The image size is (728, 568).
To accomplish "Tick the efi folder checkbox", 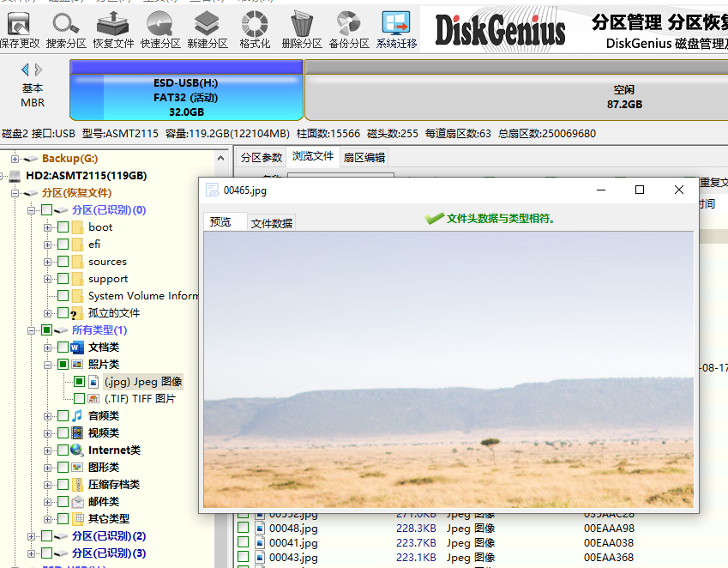I will click(63, 245).
